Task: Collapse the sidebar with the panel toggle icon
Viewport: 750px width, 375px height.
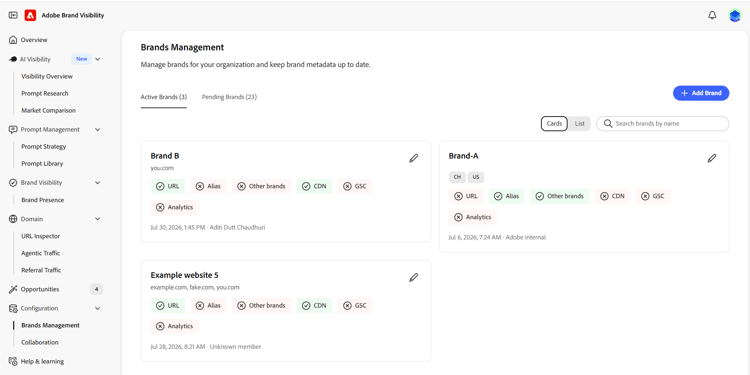Action: pyautogui.click(x=13, y=15)
